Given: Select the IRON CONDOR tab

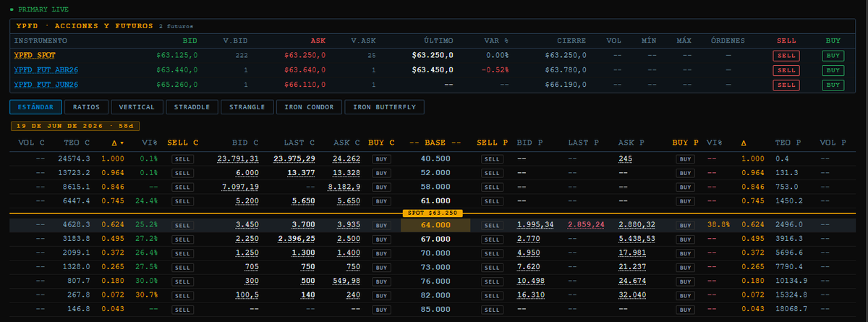Looking at the screenshot, I should tap(309, 107).
